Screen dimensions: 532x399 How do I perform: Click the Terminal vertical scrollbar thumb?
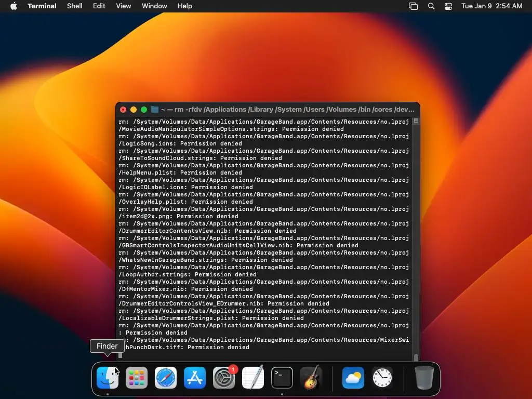[416, 357]
